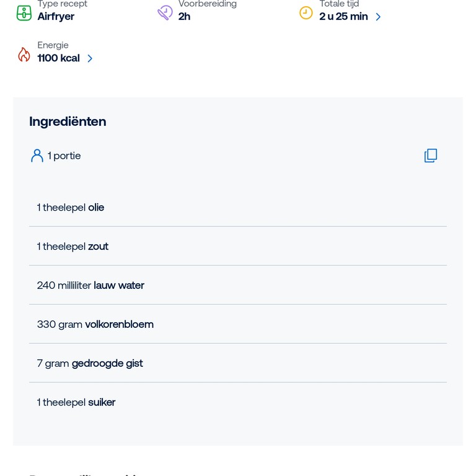Click the preparation time icon

(x=165, y=12)
